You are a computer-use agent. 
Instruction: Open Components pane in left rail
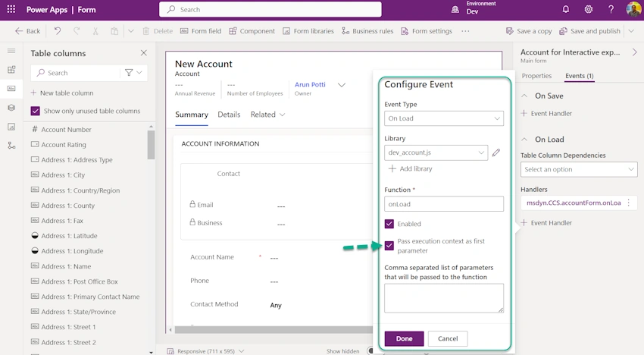[x=11, y=70]
